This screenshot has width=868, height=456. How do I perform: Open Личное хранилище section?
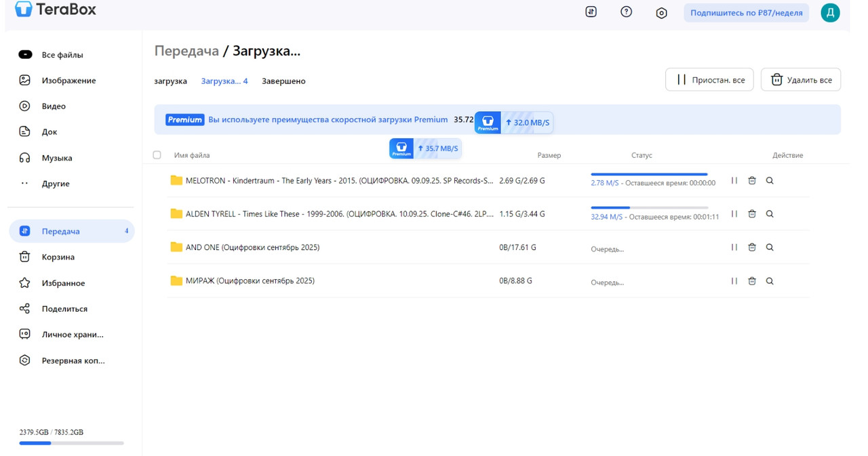click(71, 335)
